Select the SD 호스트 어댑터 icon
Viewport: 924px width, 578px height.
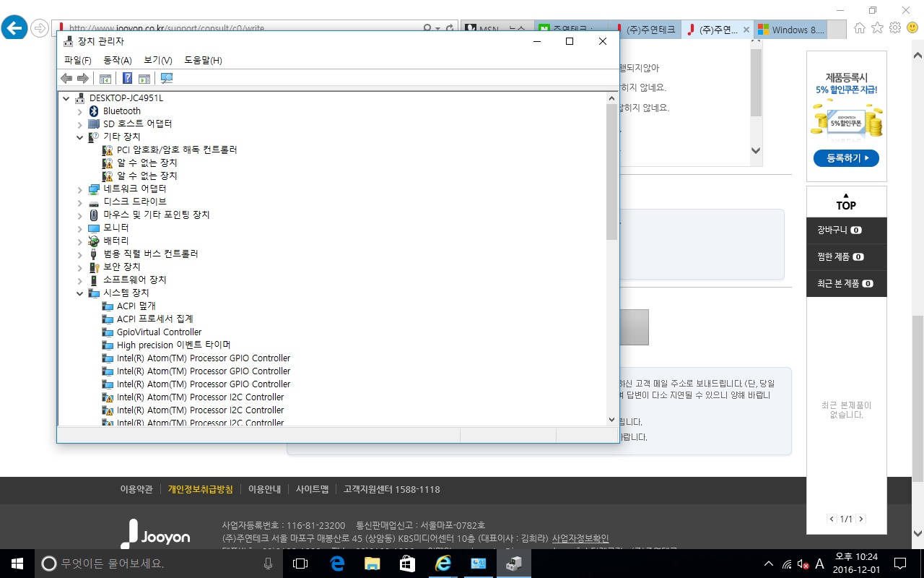(94, 124)
